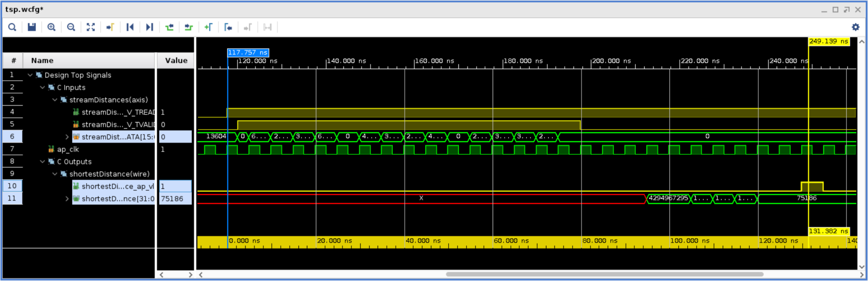Go to the start time

pos(130,27)
